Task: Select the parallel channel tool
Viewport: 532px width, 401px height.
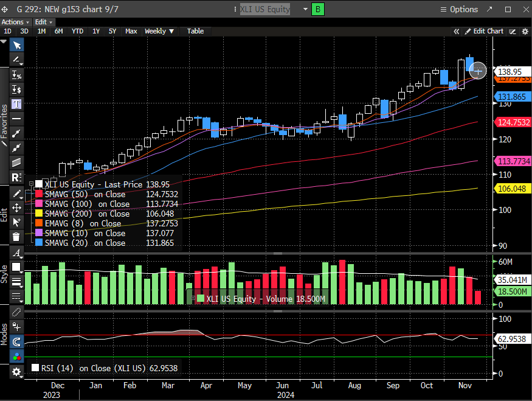Action: click(x=16, y=162)
